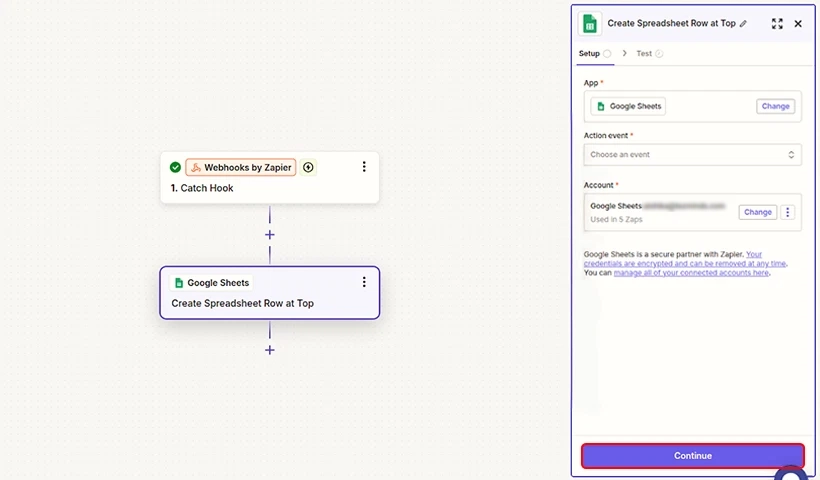Change the connected Google Sheets account
Image resolution: width=820 pixels, height=480 pixels.
[758, 212]
